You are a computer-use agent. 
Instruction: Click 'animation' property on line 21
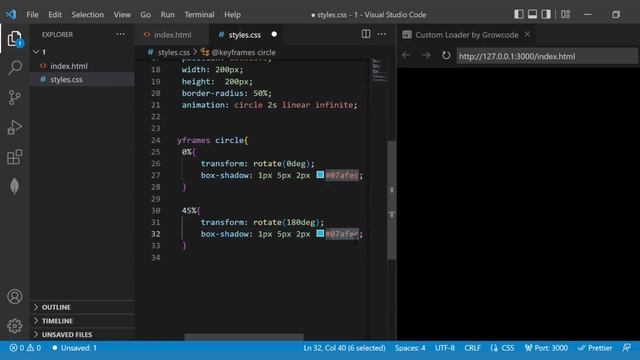[203, 105]
